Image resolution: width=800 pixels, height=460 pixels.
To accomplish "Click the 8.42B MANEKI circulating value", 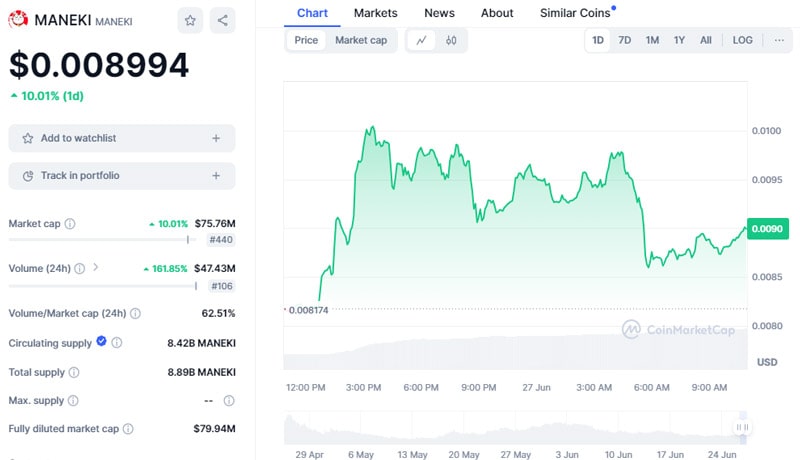I will tap(202, 343).
